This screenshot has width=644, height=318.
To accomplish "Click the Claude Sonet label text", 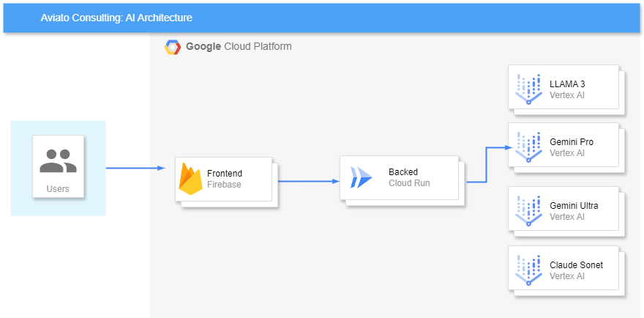I will pos(576,265).
